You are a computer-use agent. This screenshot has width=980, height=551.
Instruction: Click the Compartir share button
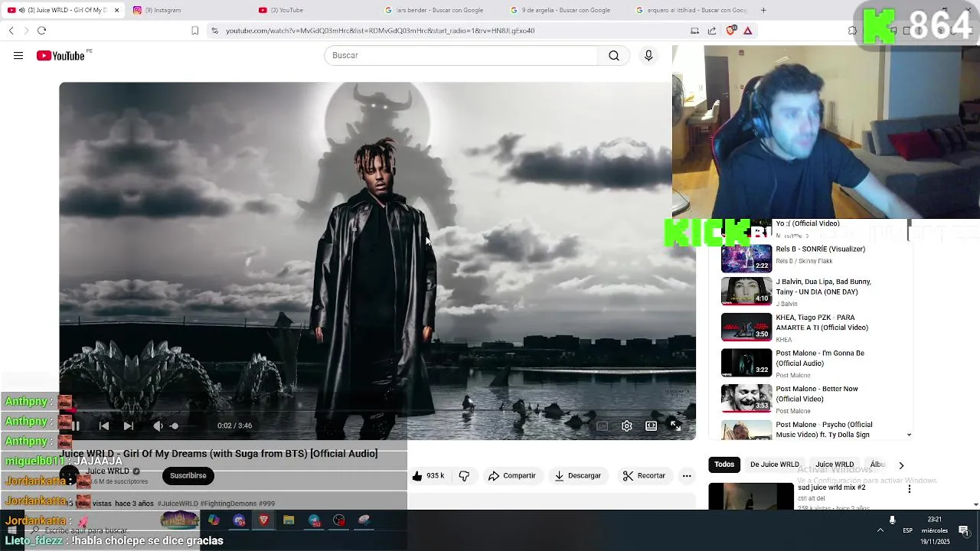tap(512, 476)
